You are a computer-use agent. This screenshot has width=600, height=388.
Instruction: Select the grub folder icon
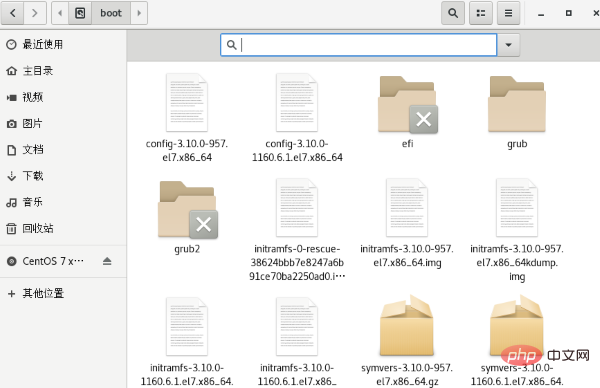pos(517,104)
